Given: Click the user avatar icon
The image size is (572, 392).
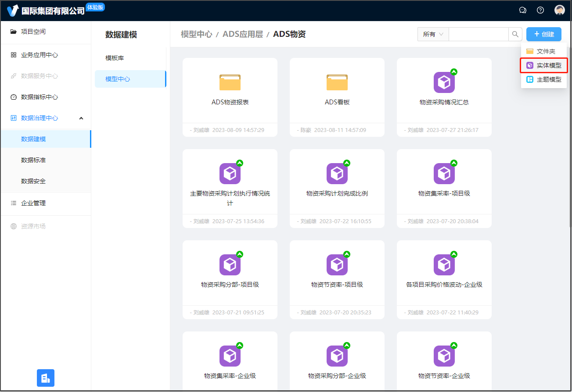Looking at the screenshot, I should pyautogui.click(x=559, y=10).
